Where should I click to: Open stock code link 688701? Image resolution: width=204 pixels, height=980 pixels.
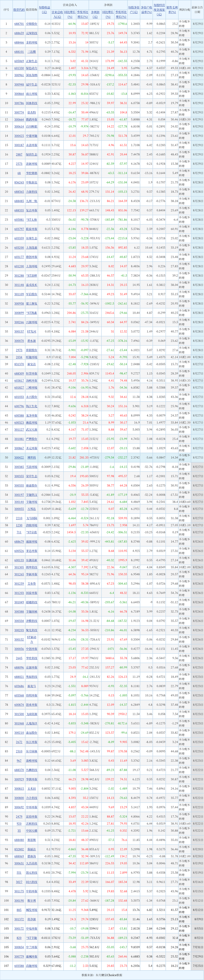point(19,23)
